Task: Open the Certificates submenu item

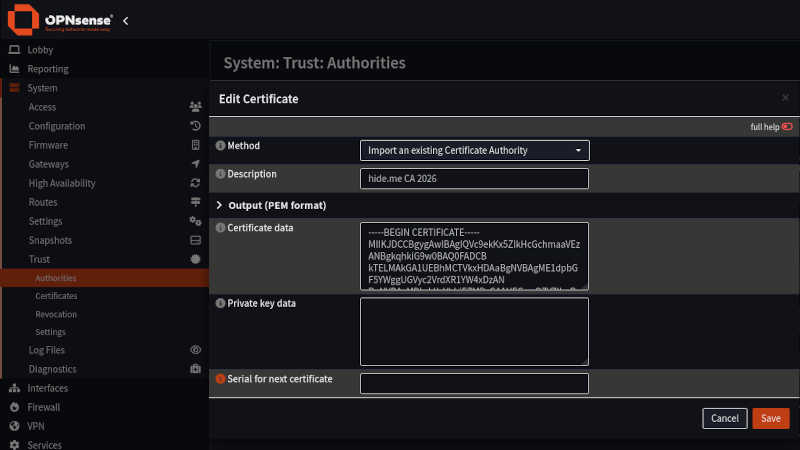Action: pyautogui.click(x=56, y=296)
